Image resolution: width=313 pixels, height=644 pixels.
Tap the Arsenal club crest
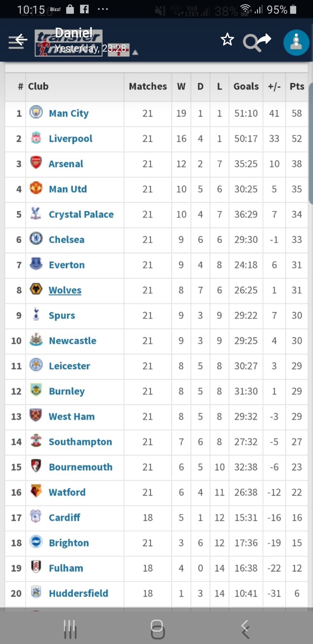tap(36, 163)
